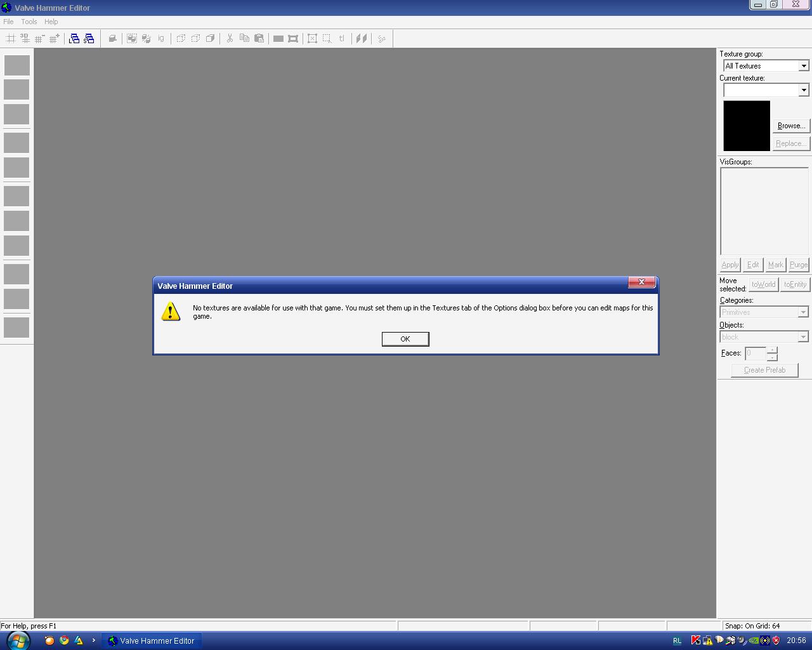Click the 20:56 system clock
This screenshot has height=650, width=812.
click(x=796, y=640)
